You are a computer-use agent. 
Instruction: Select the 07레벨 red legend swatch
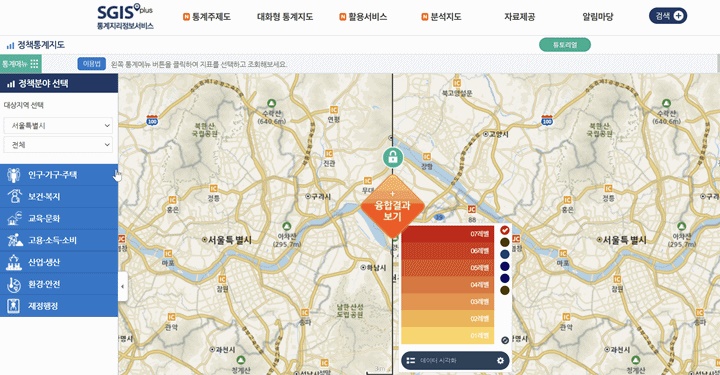click(448, 234)
